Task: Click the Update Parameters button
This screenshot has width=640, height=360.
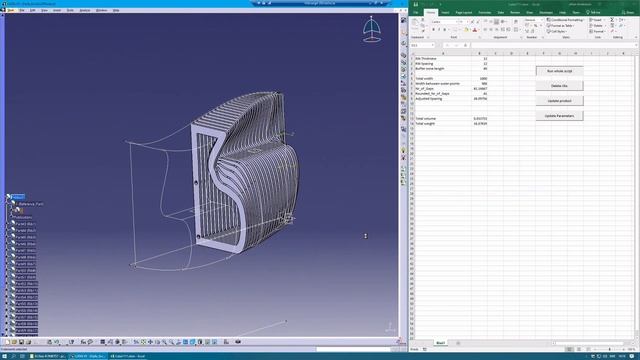Action: (559, 116)
